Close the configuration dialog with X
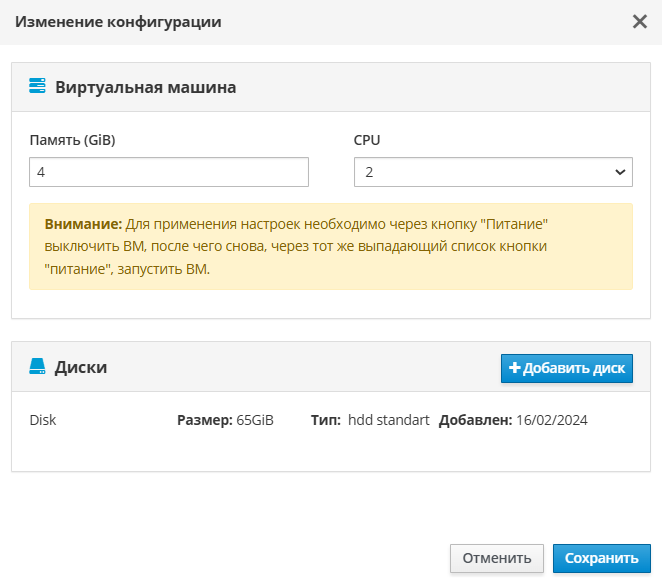662x583 pixels. pos(640,22)
